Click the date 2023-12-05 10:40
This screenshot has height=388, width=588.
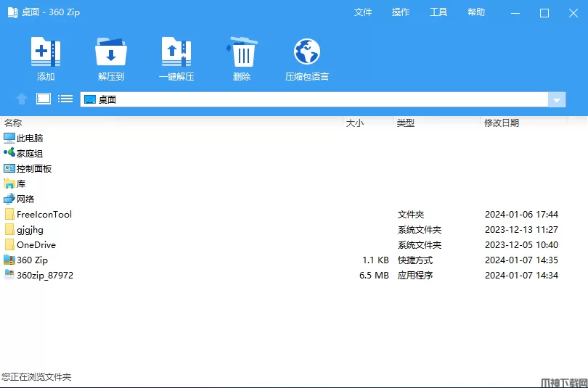(522, 245)
